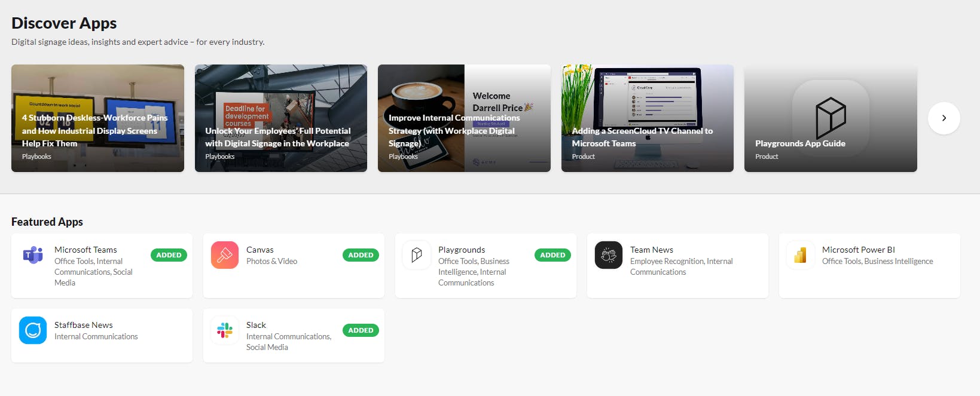The image size is (980, 396).
Task: Click 'Office Tools, Business Intelligence' under Power BI
Action: (x=877, y=261)
